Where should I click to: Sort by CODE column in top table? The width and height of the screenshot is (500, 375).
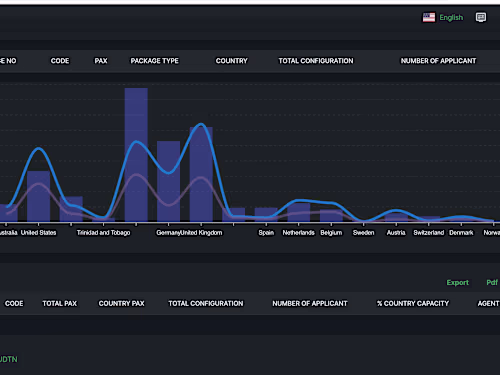pyautogui.click(x=60, y=61)
